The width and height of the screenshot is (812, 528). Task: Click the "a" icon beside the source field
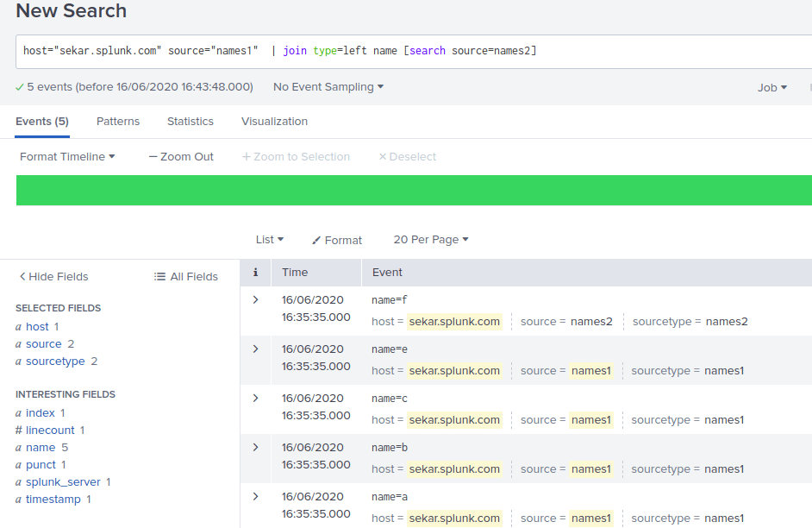tap(21, 343)
